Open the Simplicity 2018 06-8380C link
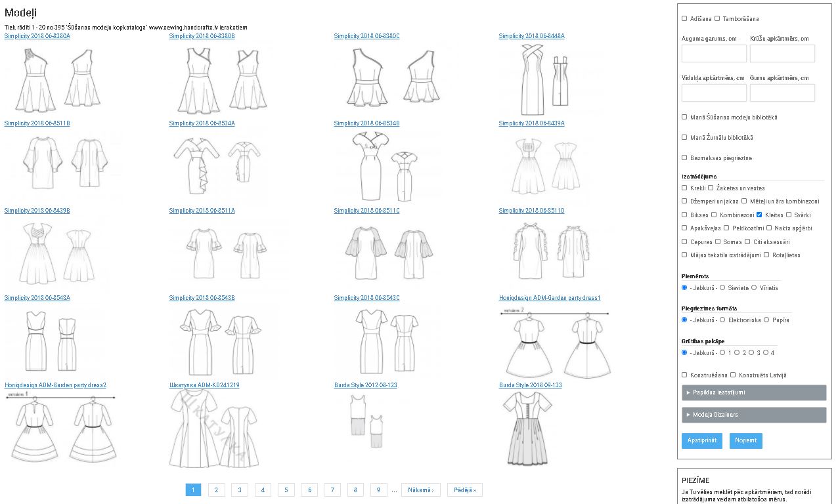The width and height of the screenshot is (838, 504). [366, 36]
